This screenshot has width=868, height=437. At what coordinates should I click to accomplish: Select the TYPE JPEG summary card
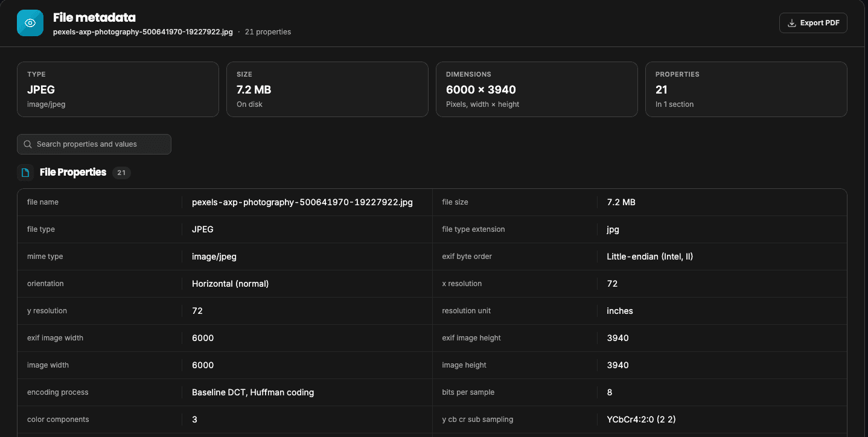[118, 89]
